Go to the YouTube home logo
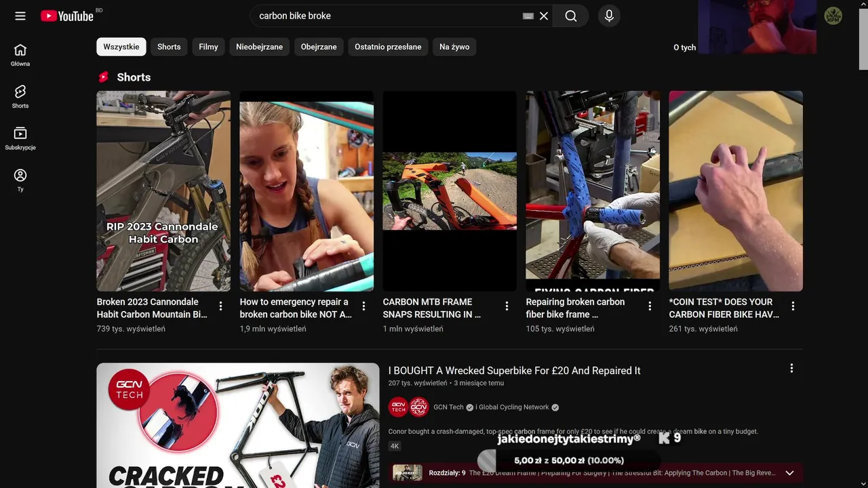 (66, 16)
